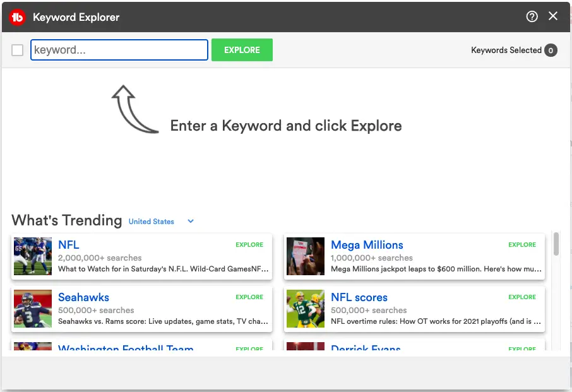Click the trending list scrollbar
This screenshot has height=392, width=572.
click(556, 244)
